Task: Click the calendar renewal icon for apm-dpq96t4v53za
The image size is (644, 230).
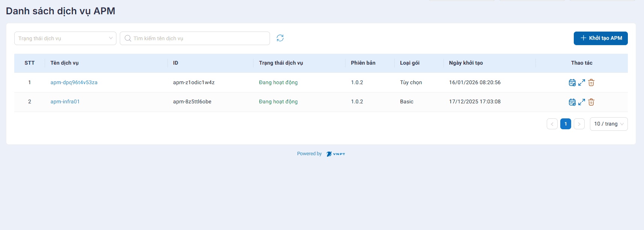Action: (x=572, y=83)
